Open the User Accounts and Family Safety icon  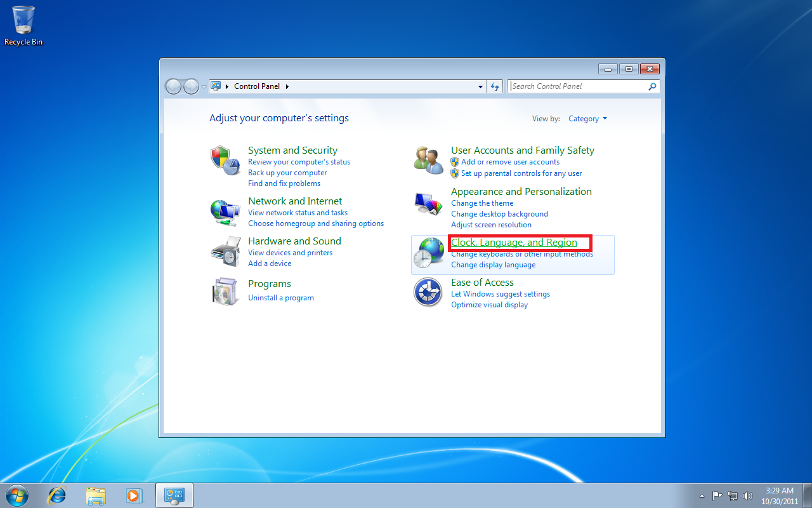tap(428, 161)
